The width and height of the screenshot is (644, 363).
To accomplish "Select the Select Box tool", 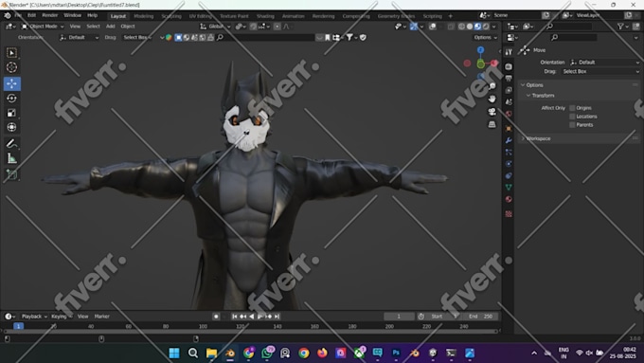I will coord(11,53).
